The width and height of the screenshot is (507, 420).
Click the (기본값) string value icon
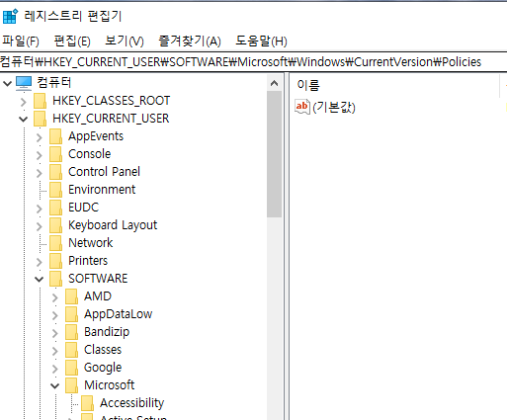point(302,107)
